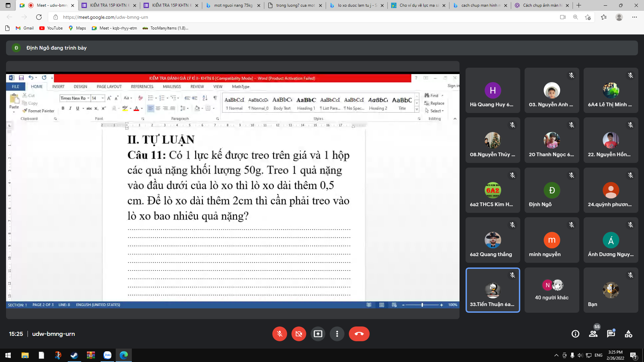Open Font dialog launcher
Screen dimensions: 644x362
pos(143,119)
